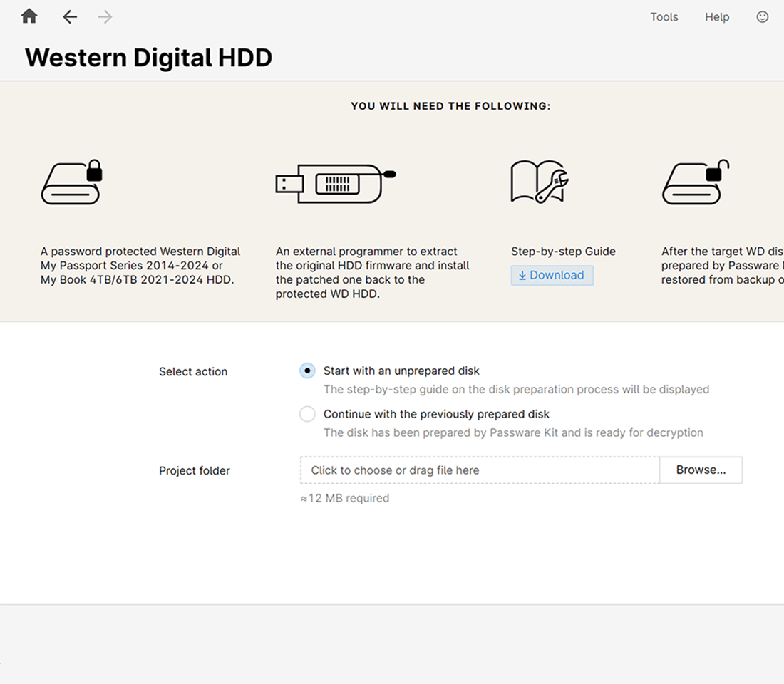The height and width of the screenshot is (684, 784).
Task: Click the Project folder path field
Action: pos(480,470)
